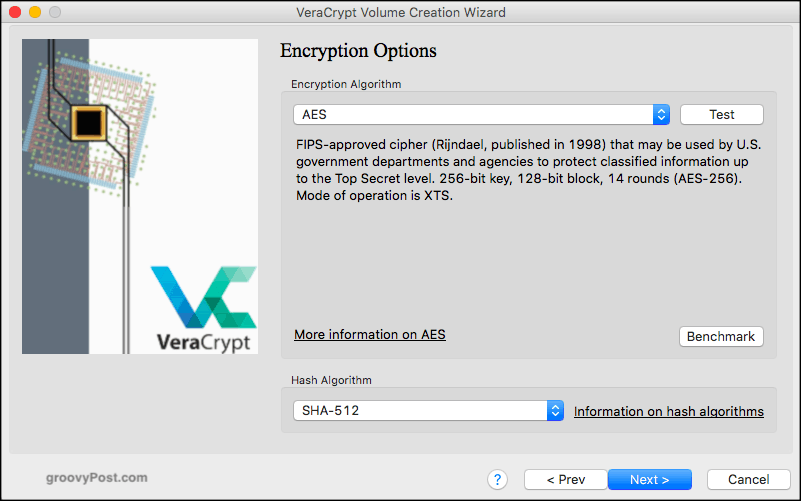This screenshot has width=801, height=501.
Task: Run the Benchmark button
Action: (x=721, y=337)
